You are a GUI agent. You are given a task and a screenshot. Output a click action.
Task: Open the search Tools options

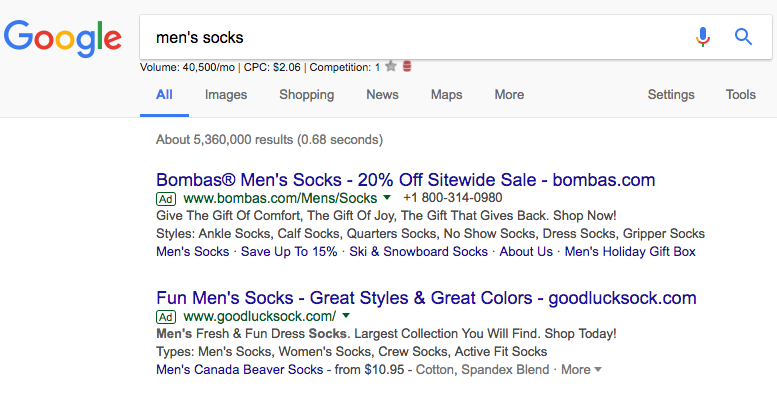(x=741, y=95)
